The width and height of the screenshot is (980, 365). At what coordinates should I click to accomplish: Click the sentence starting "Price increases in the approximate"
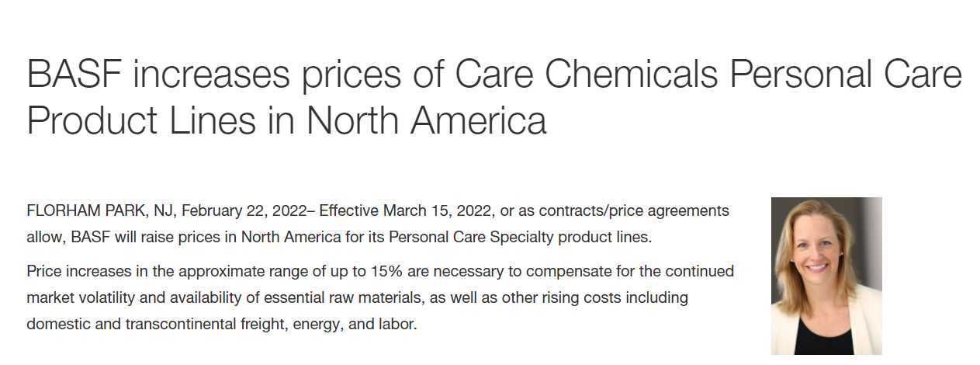(380, 297)
